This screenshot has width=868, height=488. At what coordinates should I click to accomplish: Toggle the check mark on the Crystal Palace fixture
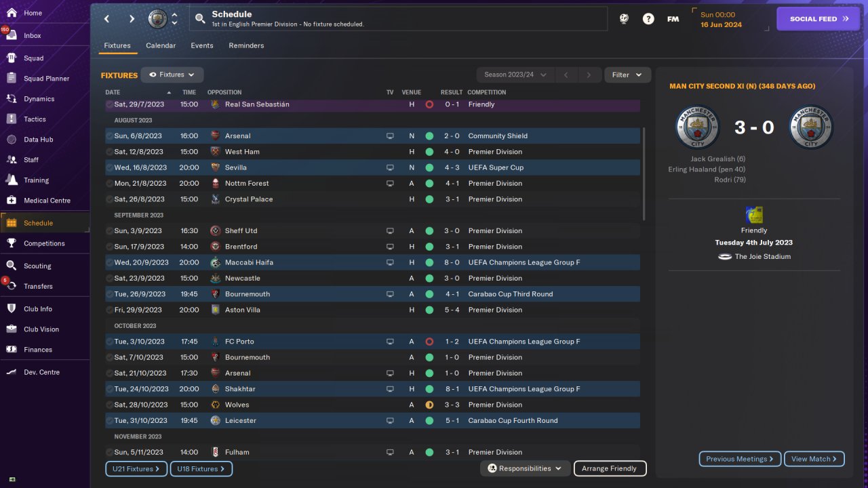(110, 199)
